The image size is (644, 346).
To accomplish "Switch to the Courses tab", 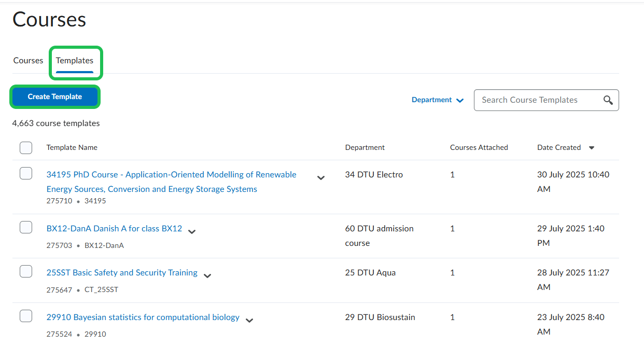I will tap(28, 61).
